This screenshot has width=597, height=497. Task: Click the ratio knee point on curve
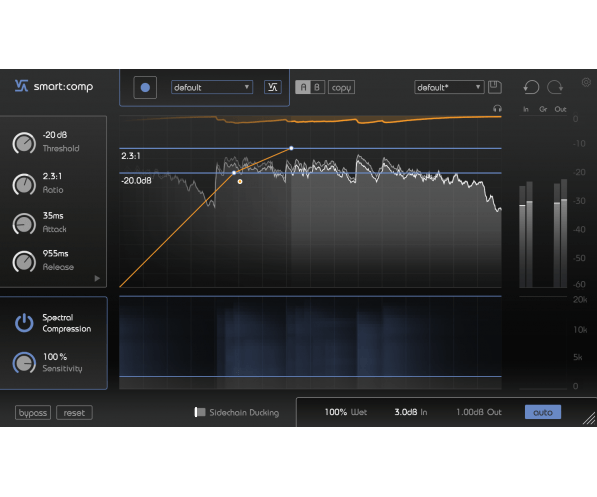click(x=291, y=148)
